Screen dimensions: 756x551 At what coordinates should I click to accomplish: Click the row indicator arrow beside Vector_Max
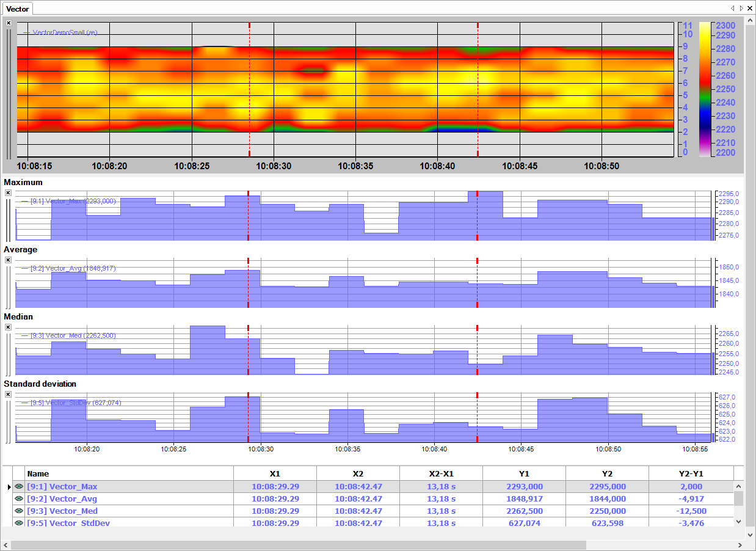point(9,487)
